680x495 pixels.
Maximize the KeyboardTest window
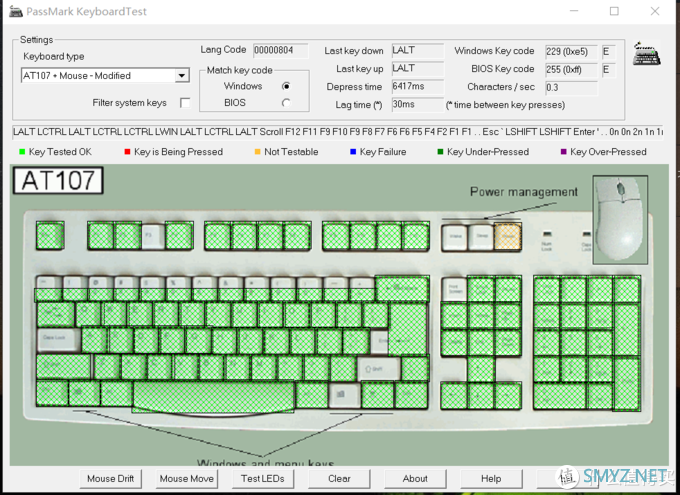(614, 11)
